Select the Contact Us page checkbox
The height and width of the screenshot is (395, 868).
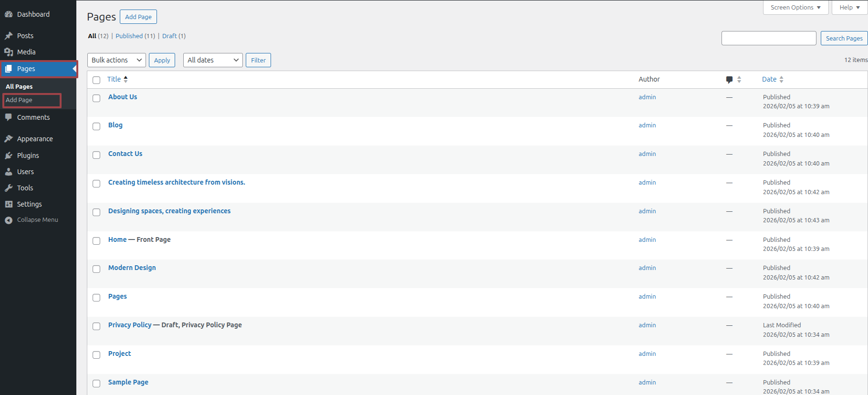point(96,155)
